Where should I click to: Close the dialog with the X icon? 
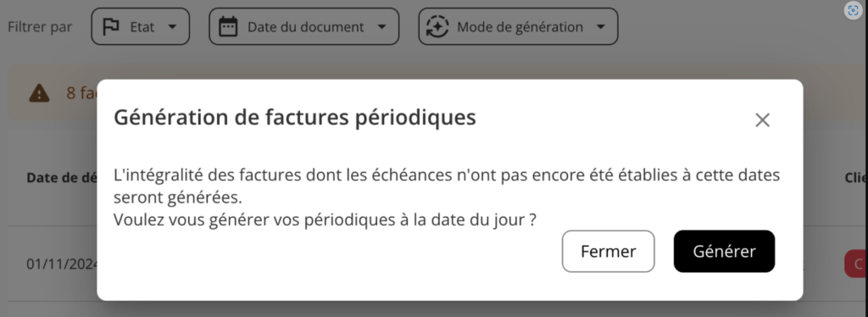click(x=762, y=120)
